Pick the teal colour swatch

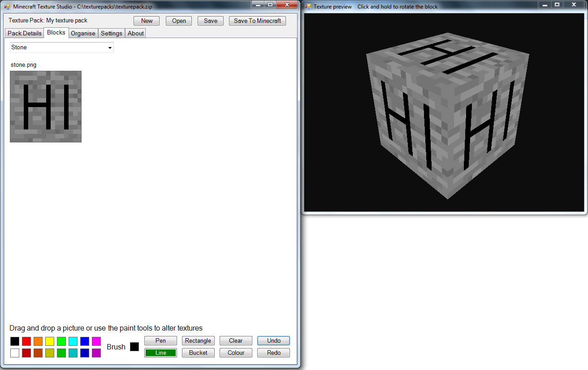coord(73,353)
